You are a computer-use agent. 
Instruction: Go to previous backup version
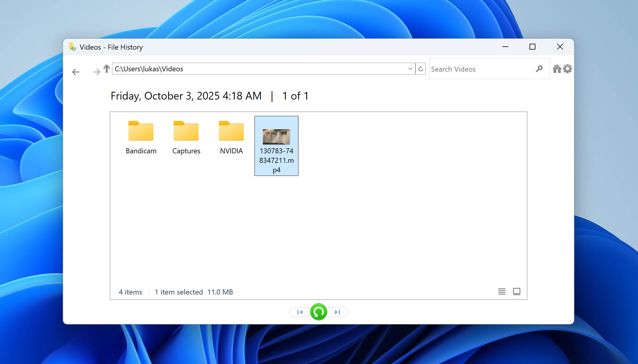click(x=300, y=312)
